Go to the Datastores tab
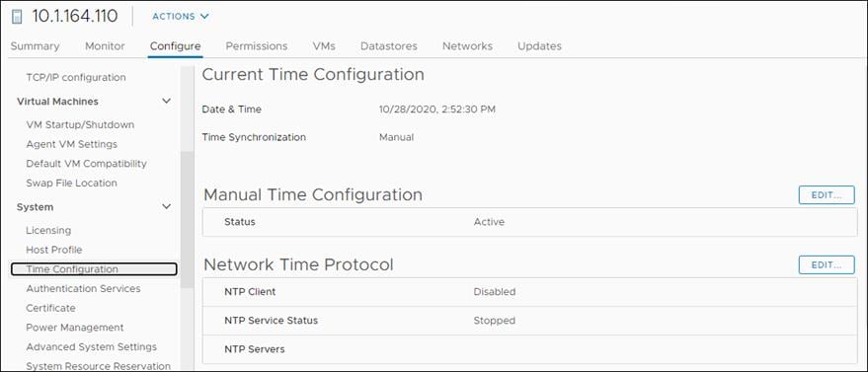Image resolution: width=868 pixels, height=372 pixels. tap(389, 45)
